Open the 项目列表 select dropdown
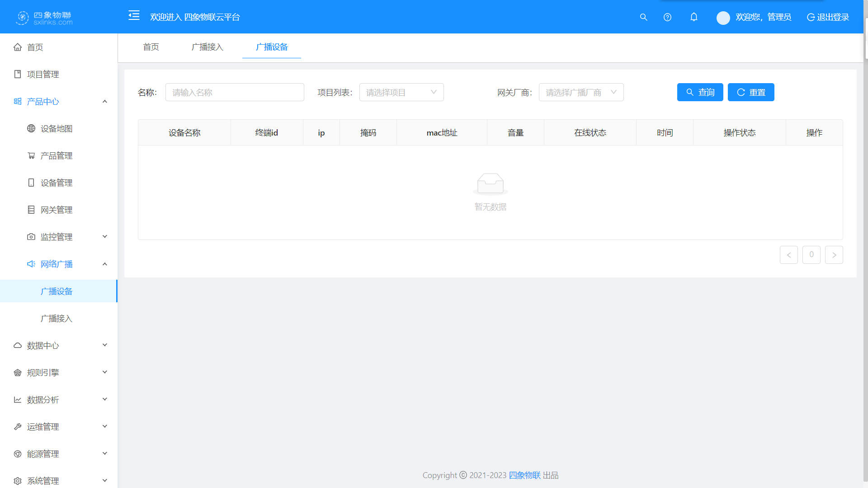 [401, 93]
